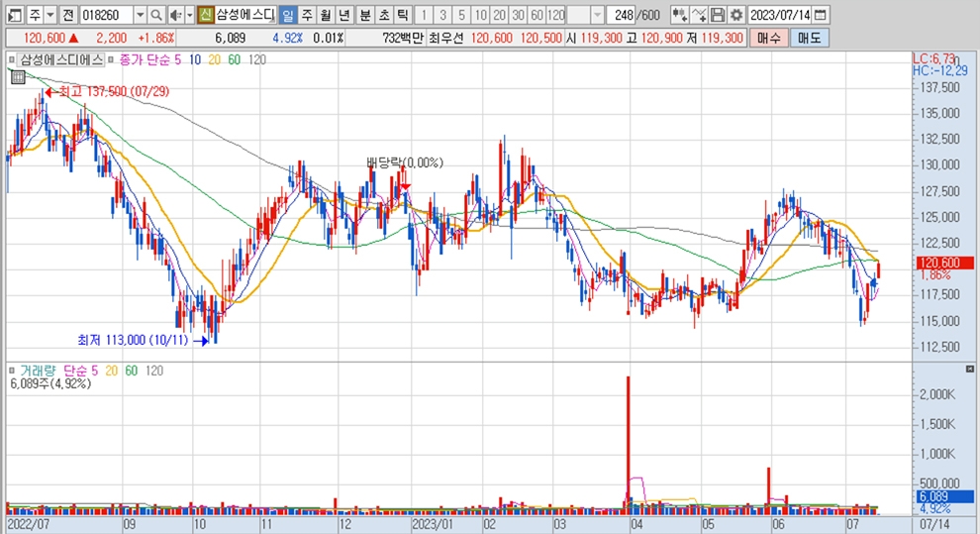Click the date field 2023/07/14
The height and width of the screenshot is (534, 980).
click(x=780, y=15)
